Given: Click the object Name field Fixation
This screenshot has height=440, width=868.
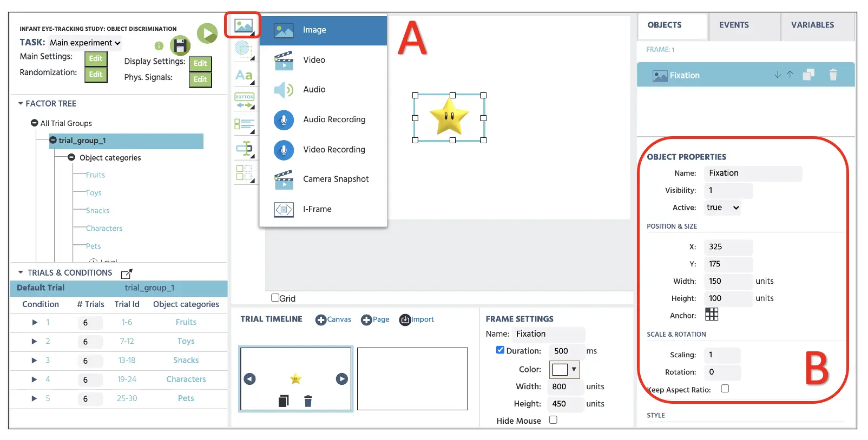Looking at the screenshot, I should [753, 174].
